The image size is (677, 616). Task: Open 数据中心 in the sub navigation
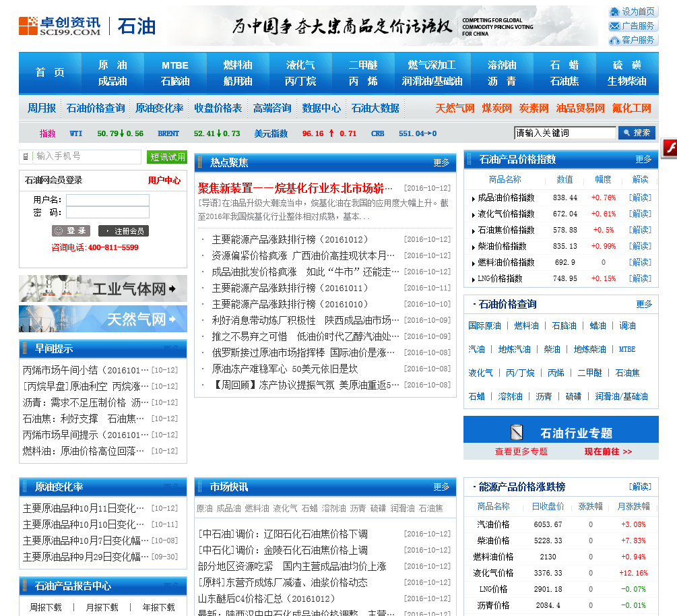321,108
